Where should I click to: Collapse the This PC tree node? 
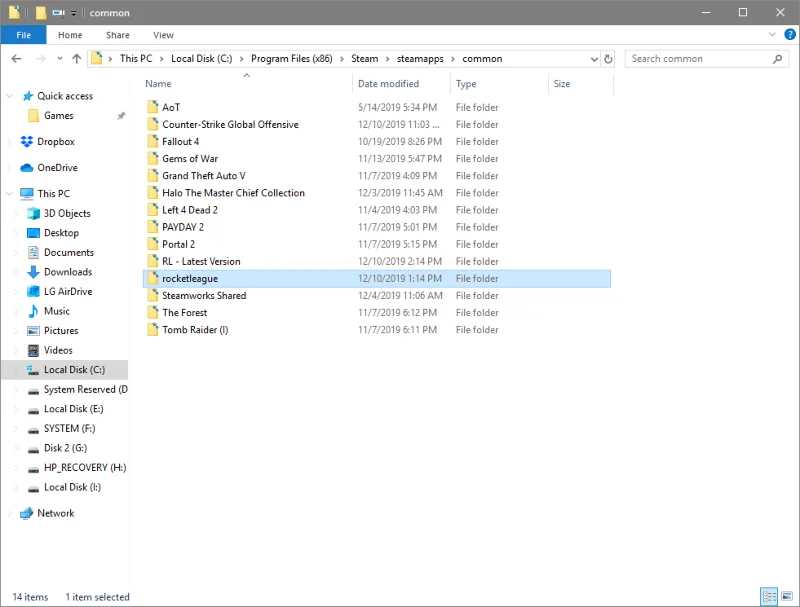[9, 194]
